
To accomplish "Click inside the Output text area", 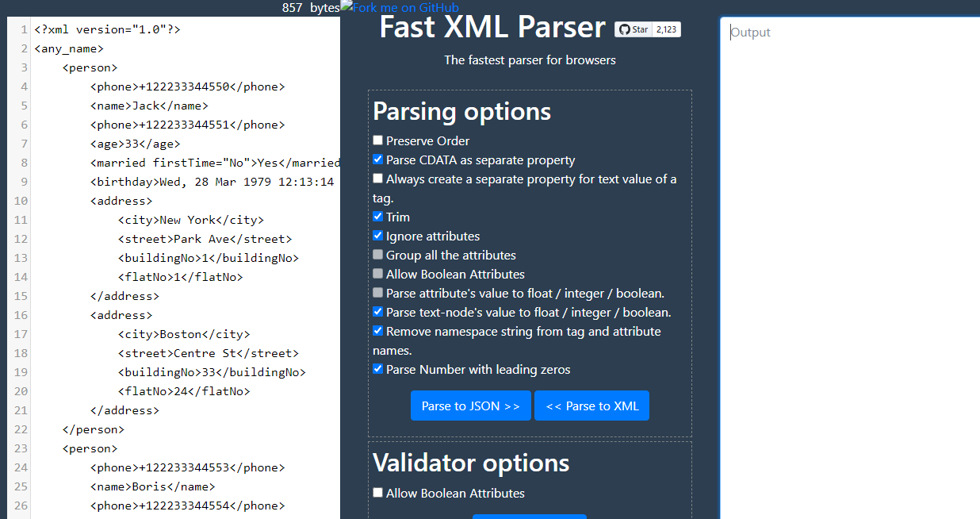I will click(x=848, y=238).
